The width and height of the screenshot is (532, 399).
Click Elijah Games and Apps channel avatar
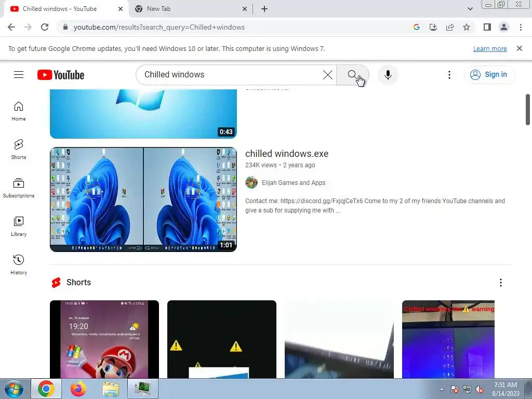251,182
